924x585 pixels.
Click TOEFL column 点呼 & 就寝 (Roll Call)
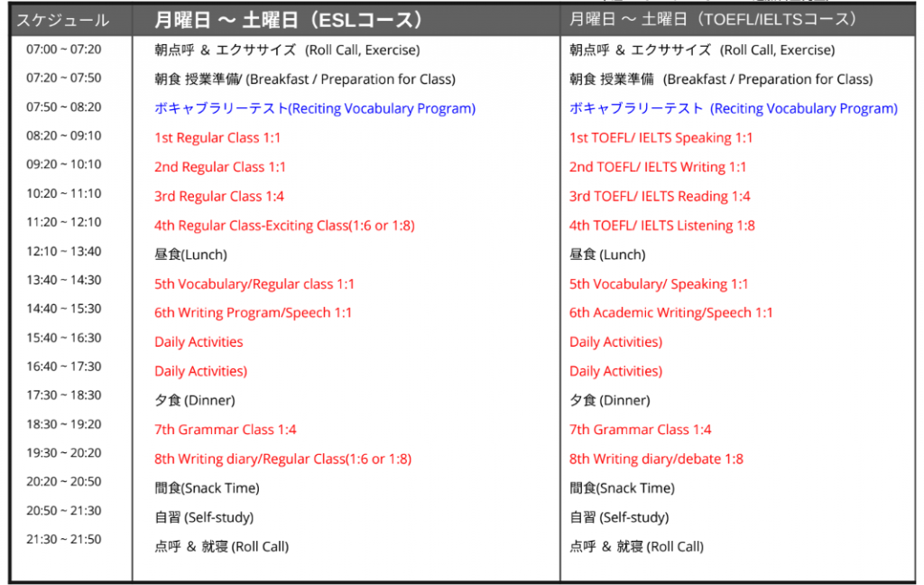pos(636,547)
